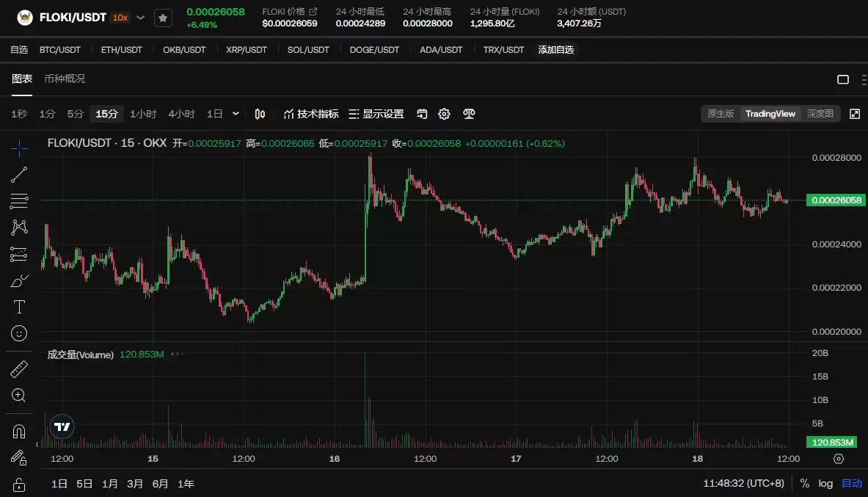Switch to 深度图 chart view
The height and width of the screenshot is (497, 868).
coord(820,114)
